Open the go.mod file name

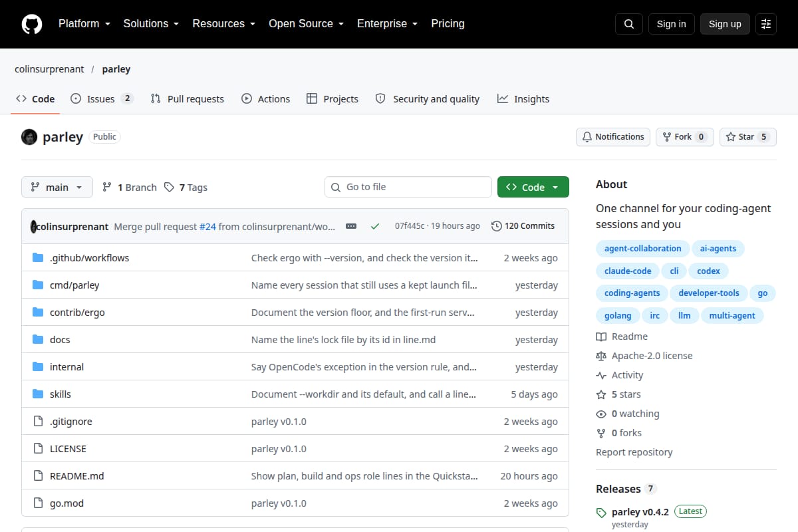click(66, 503)
